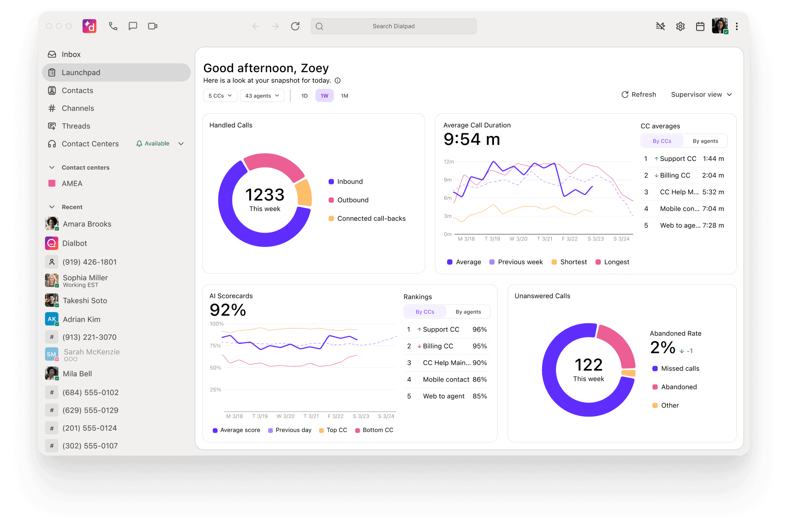Image resolution: width=788 pixels, height=532 pixels.
Task: Reload page with the toolbar refresh icon
Action: pyautogui.click(x=295, y=26)
